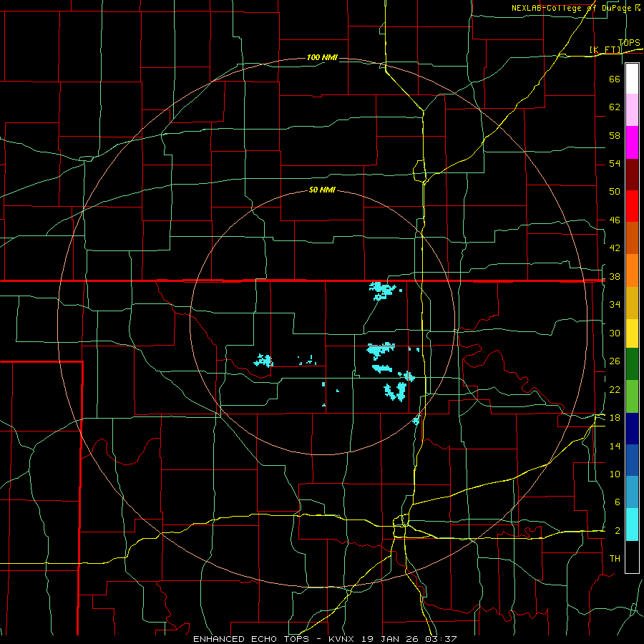
Task: Click the light pink legend swatch
Action: (x=632, y=110)
